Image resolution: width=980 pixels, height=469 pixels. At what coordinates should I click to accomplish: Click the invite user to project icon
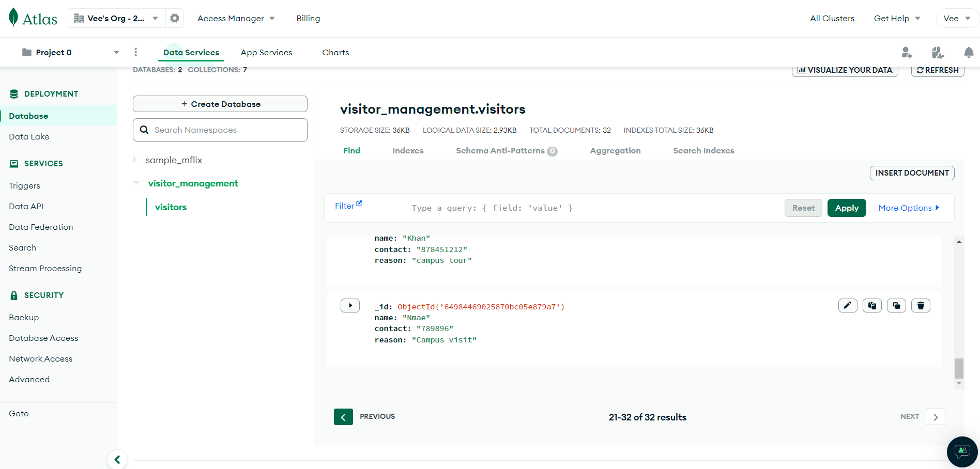click(x=907, y=52)
